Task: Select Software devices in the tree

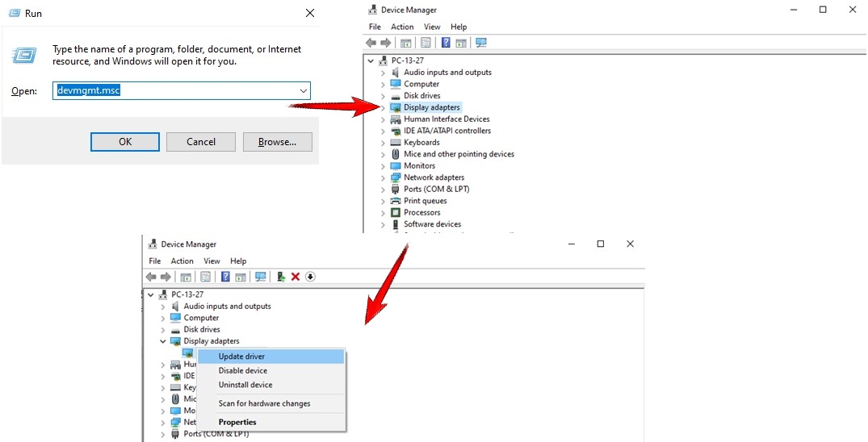Action: pos(432,224)
